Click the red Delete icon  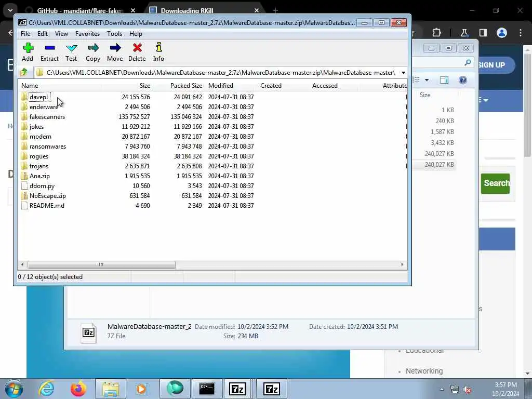pos(137,48)
